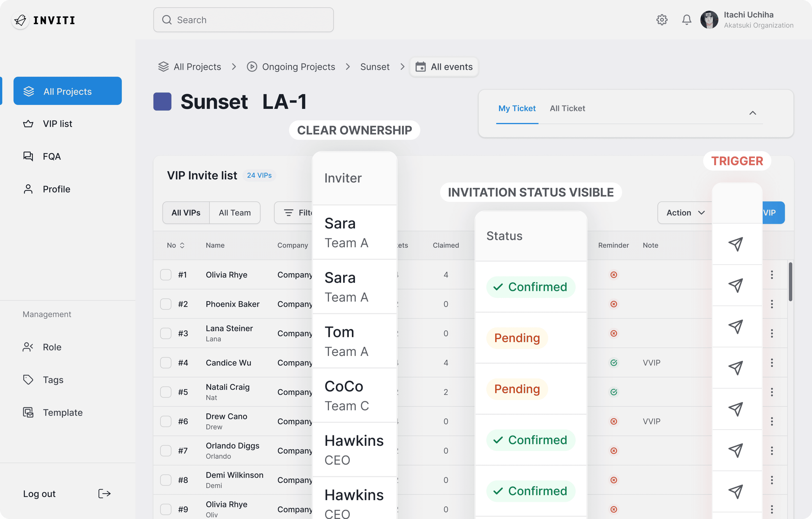Click the INVITI rocket logo
812x519 pixels.
pos(20,20)
